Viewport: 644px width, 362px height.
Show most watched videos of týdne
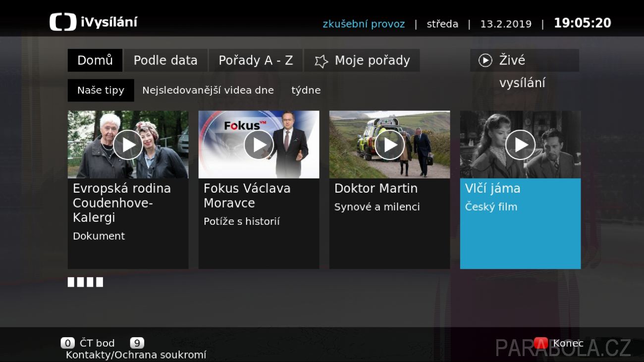306,90
